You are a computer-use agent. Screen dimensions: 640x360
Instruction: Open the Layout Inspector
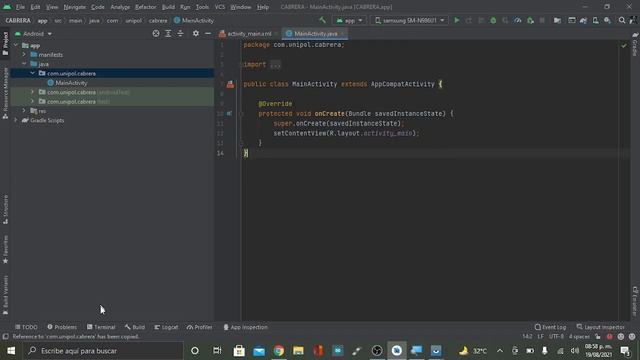(601, 327)
